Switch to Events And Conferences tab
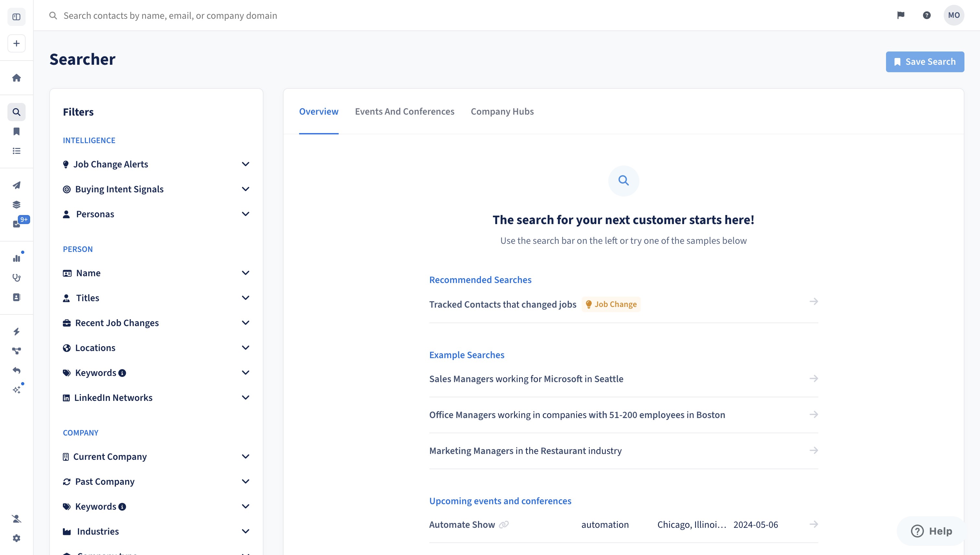 pos(404,111)
